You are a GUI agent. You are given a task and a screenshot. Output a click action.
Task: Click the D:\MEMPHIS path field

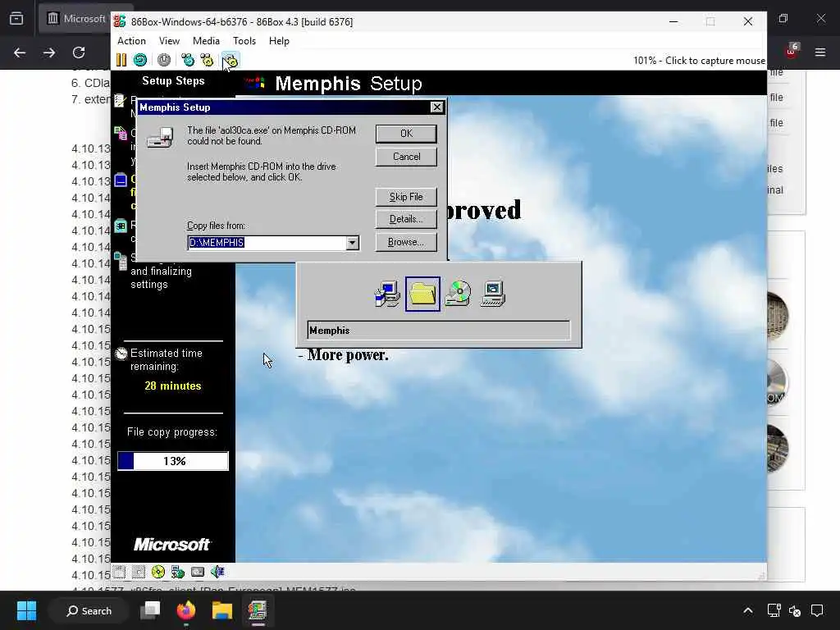tap(268, 243)
